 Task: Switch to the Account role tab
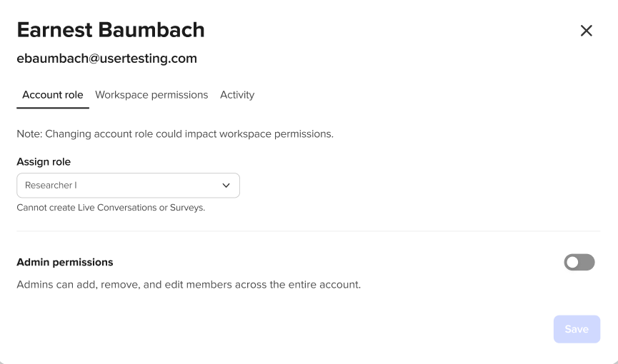pos(53,95)
